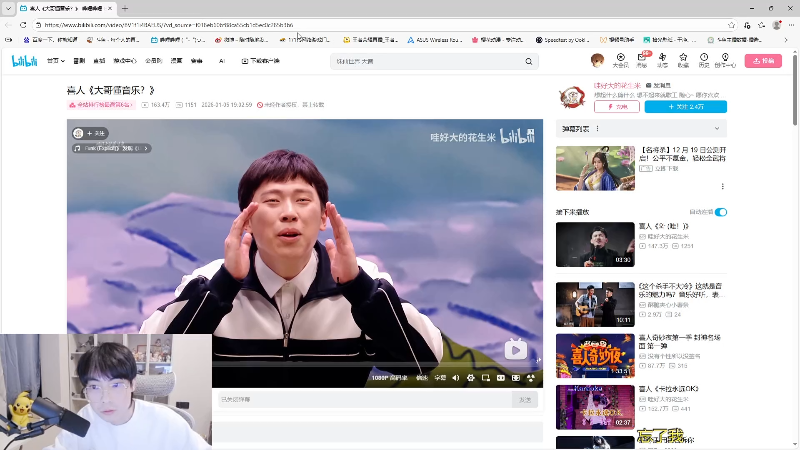Open the browser tab list dropdown
Screen dimensions: 800x450
tap(8, 8)
